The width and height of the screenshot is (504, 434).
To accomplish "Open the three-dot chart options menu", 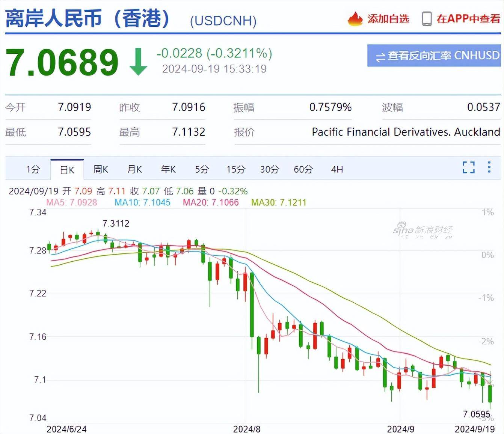I will [x=489, y=167].
